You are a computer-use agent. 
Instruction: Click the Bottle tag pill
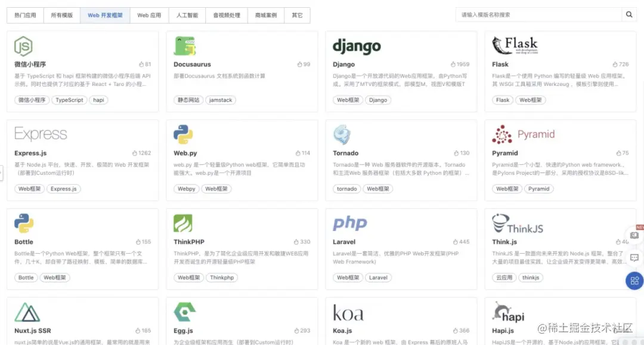26,278
